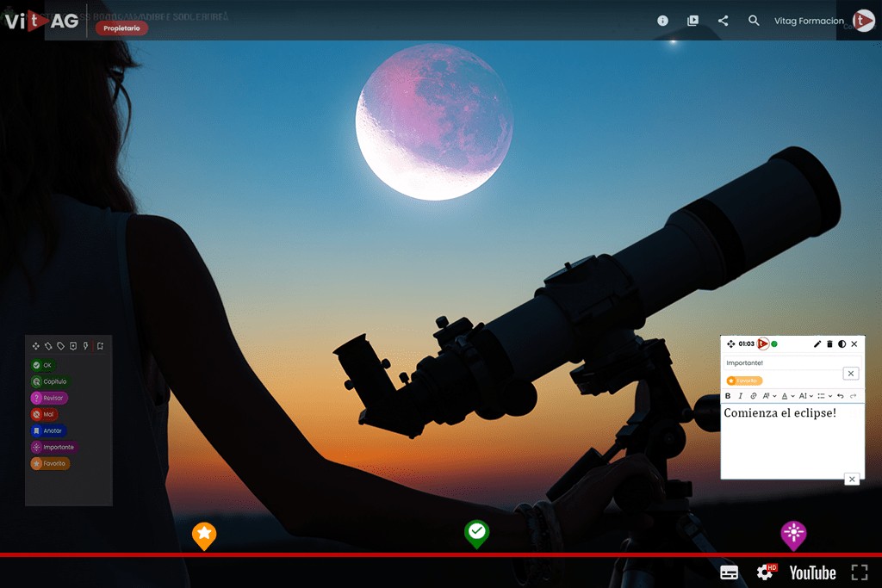Select the tilted tag icon in the tag panel

[x=48, y=346]
